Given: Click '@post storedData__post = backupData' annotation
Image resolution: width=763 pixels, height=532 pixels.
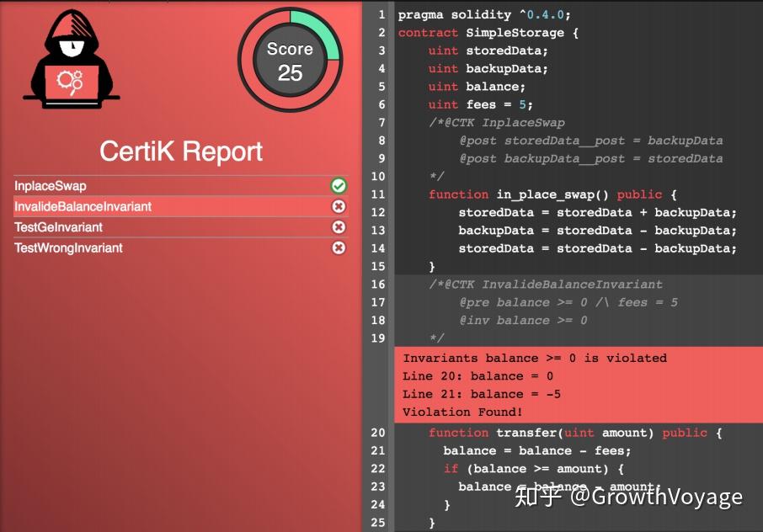Looking at the screenshot, I should (x=591, y=141).
